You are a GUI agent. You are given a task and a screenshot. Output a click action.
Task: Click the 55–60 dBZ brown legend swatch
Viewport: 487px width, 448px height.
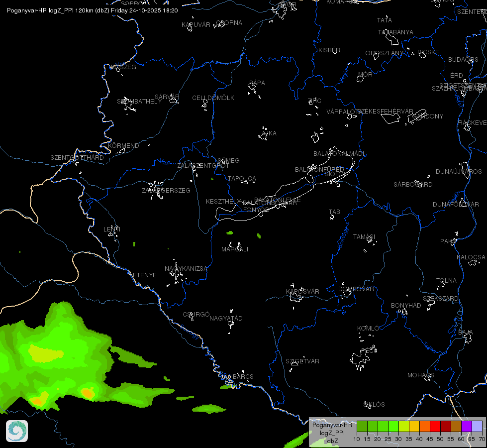point(456,426)
